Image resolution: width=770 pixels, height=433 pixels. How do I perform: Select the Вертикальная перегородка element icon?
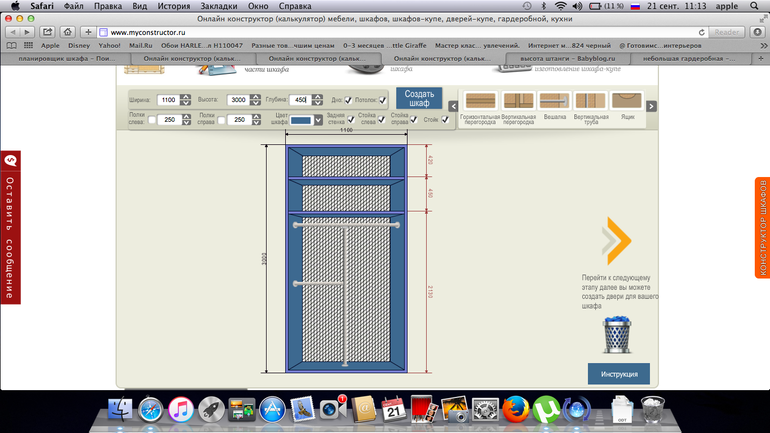click(518, 101)
